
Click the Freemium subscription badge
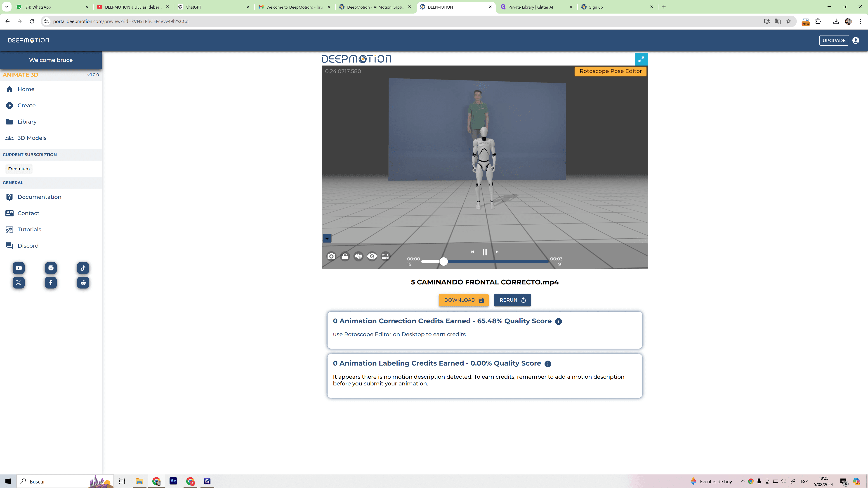pos(19,169)
